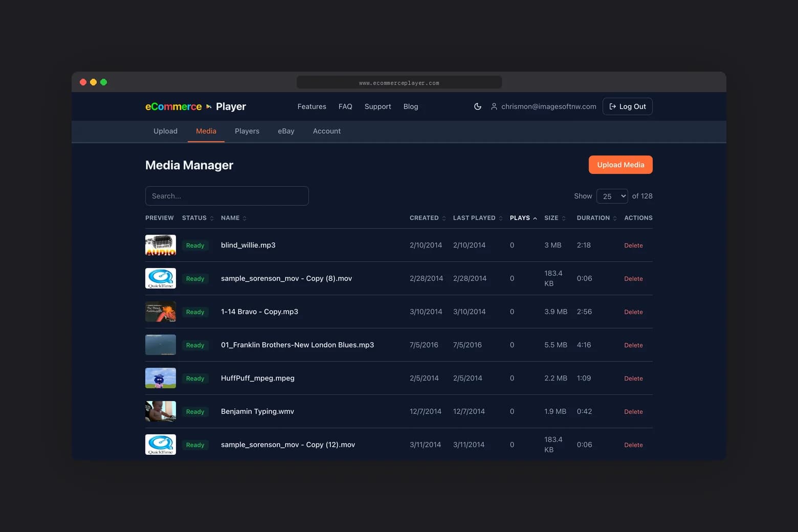Open the HuffPuff_mpeg.mpeg preview thumbnail
The width and height of the screenshot is (798, 532).
tap(160, 378)
